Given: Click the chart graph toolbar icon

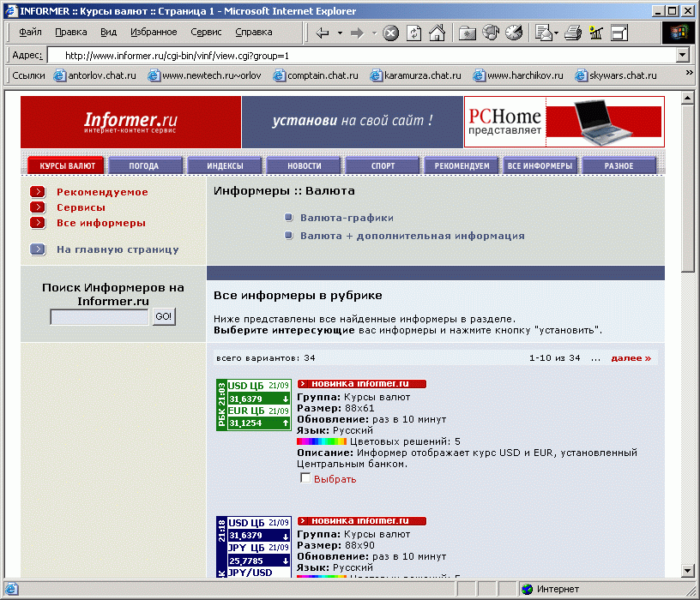Looking at the screenshot, I should 596,33.
